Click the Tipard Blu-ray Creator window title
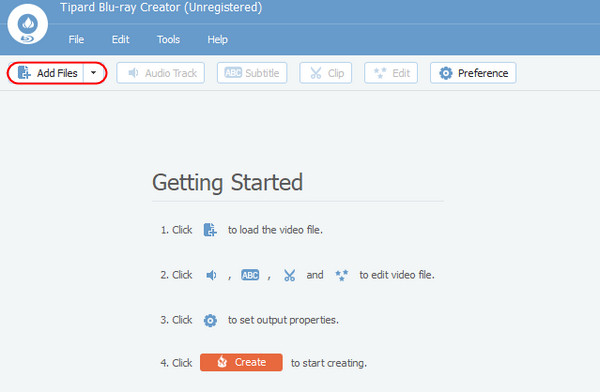The height and width of the screenshot is (392, 600). tap(161, 8)
